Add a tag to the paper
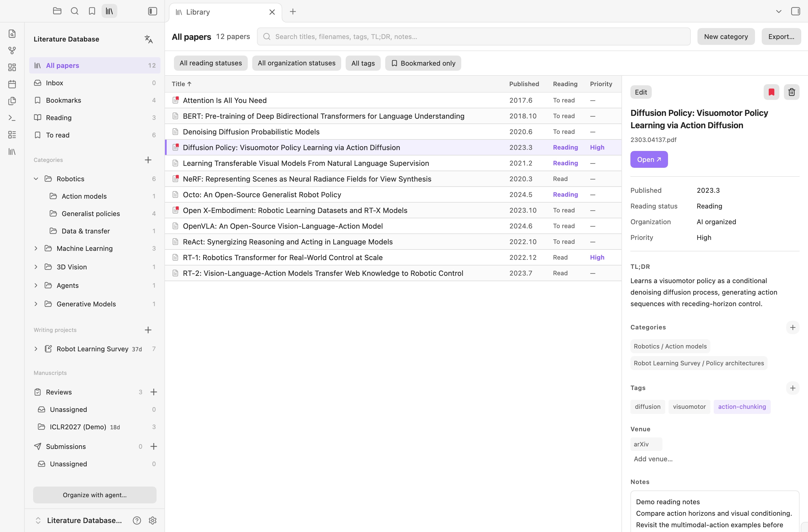 [x=793, y=388]
